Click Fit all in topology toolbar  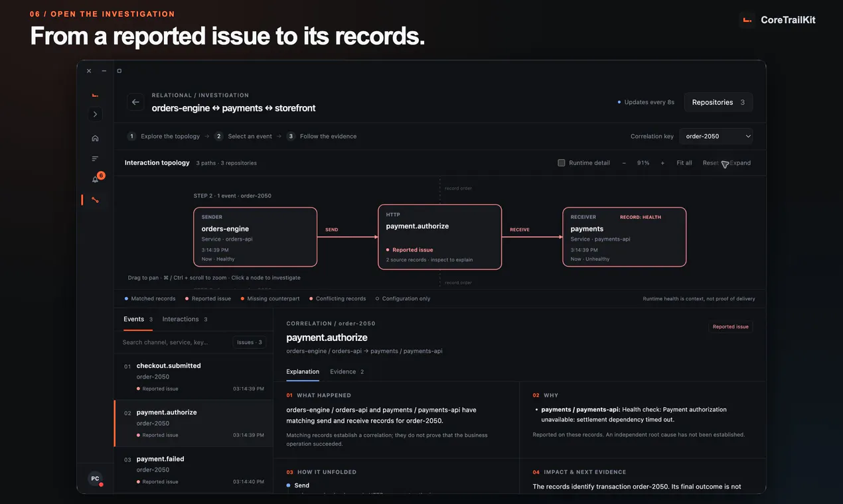tap(684, 163)
